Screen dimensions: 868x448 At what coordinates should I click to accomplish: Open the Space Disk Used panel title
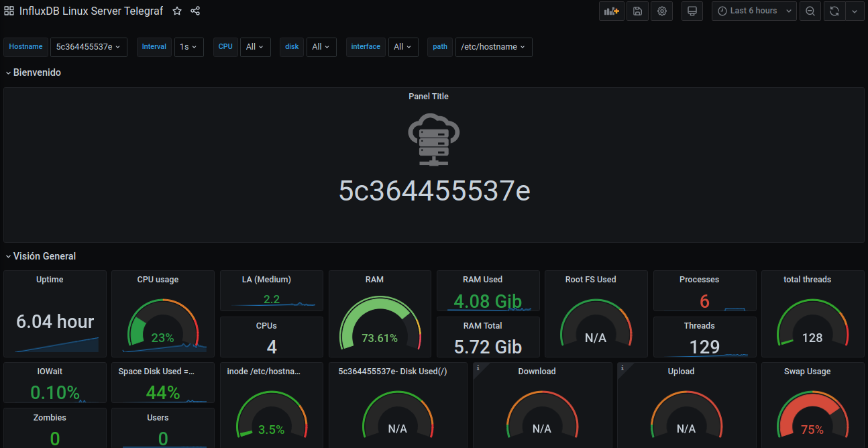point(157,372)
